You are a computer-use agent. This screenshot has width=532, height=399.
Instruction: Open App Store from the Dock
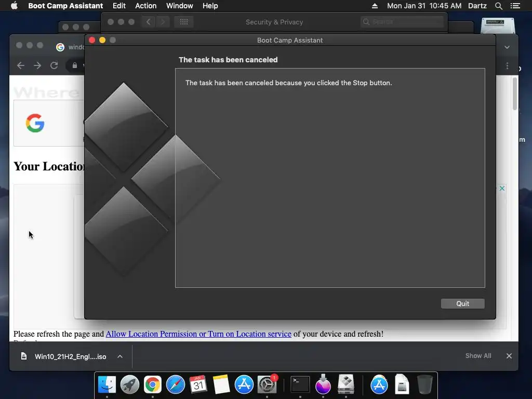point(244,384)
